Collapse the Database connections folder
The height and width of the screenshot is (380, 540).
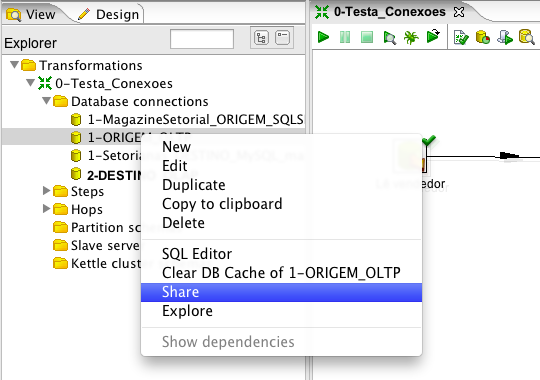pyautogui.click(x=46, y=101)
